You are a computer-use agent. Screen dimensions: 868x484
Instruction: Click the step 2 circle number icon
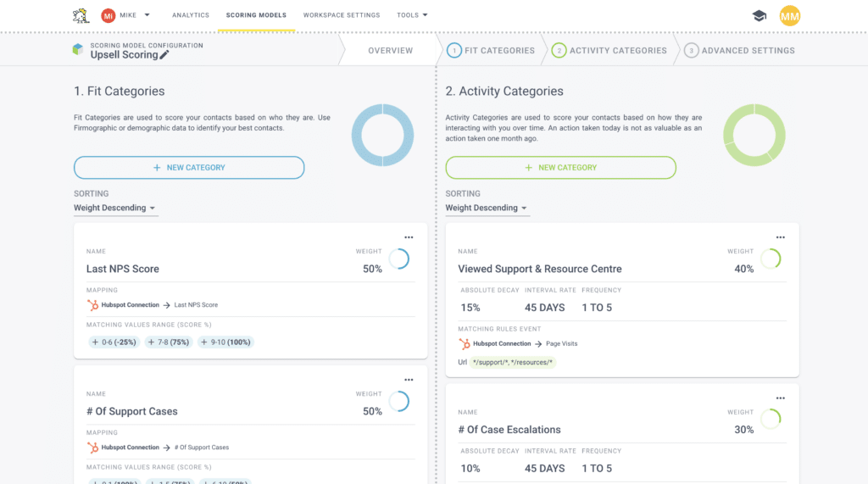(x=559, y=50)
